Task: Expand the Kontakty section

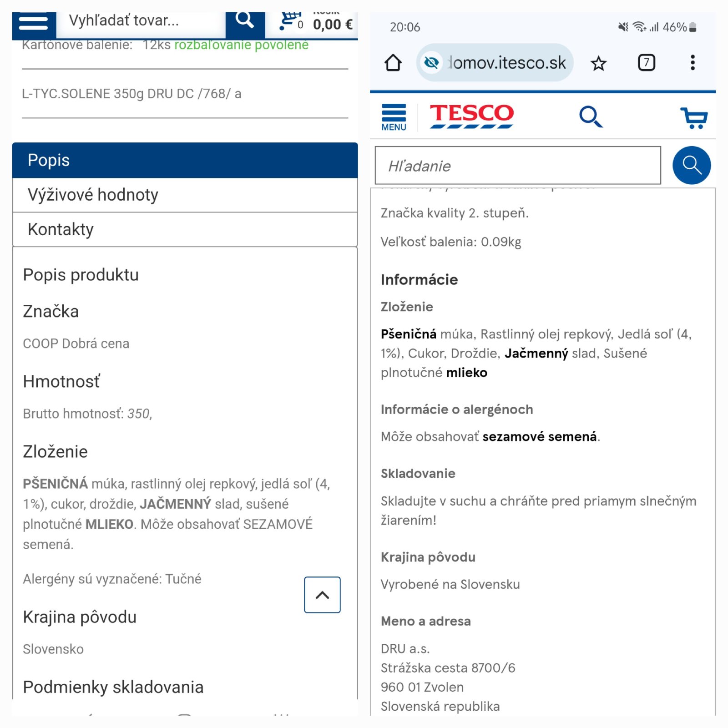Action: (185, 229)
